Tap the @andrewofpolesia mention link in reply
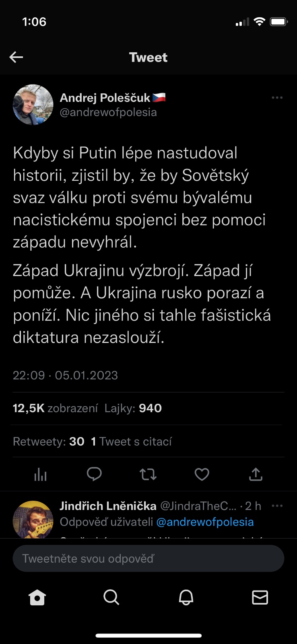Viewport: 297px width, 644px height. (x=205, y=522)
